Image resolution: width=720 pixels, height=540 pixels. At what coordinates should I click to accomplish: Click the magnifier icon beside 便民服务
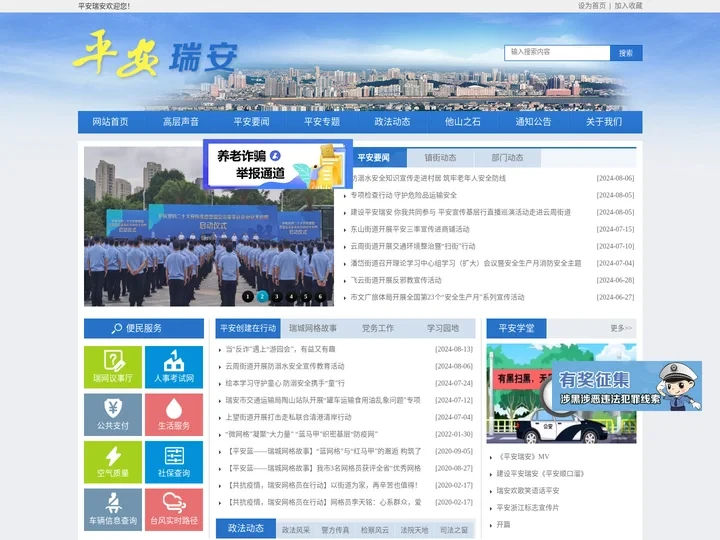[x=117, y=328]
